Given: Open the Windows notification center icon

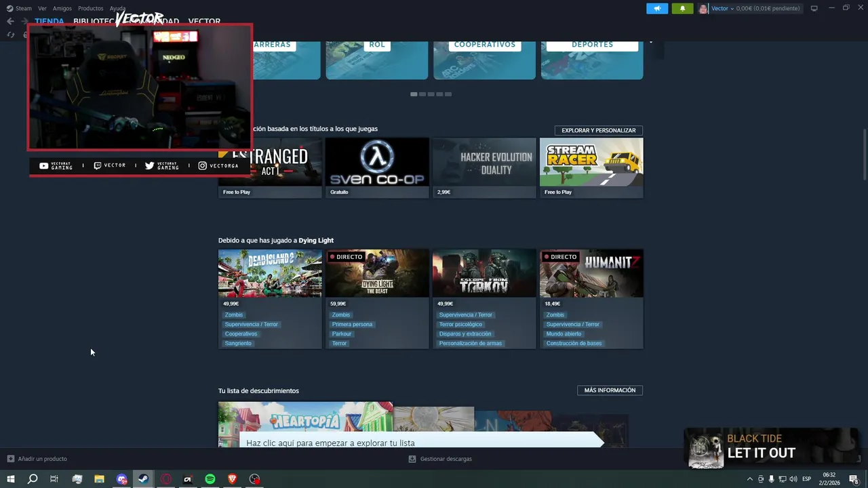Looking at the screenshot, I should tap(854, 479).
